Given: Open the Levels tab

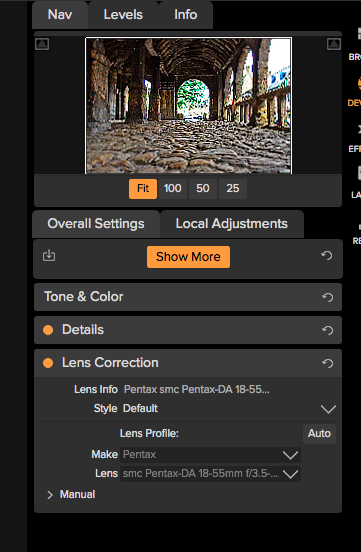Looking at the screenshot, I should click(123, 15).
